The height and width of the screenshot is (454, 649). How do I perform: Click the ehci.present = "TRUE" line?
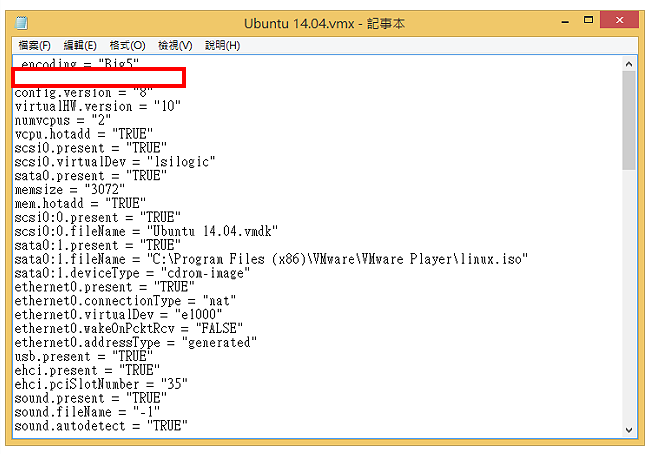(x=87, y=370)
